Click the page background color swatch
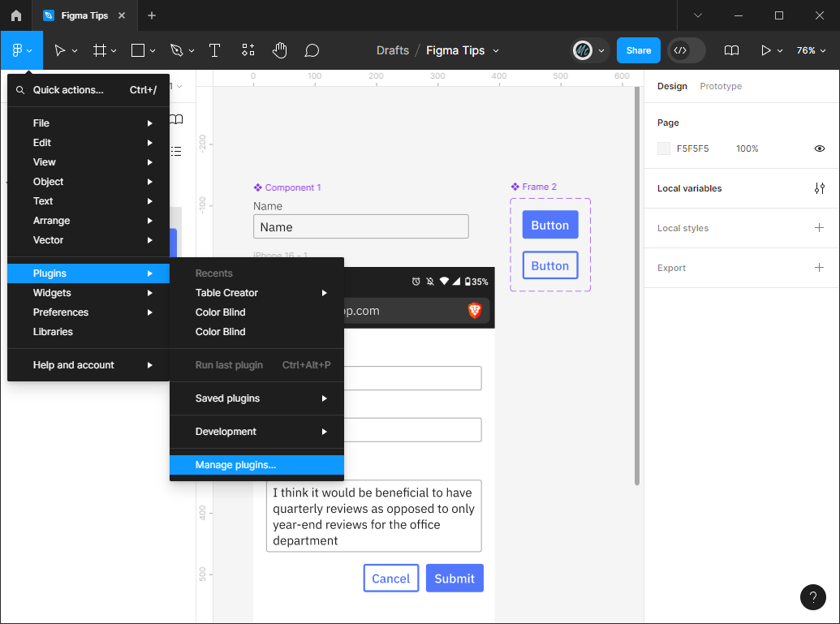Image resolution: width=840 pixels, height=624 pixels. 664,149
